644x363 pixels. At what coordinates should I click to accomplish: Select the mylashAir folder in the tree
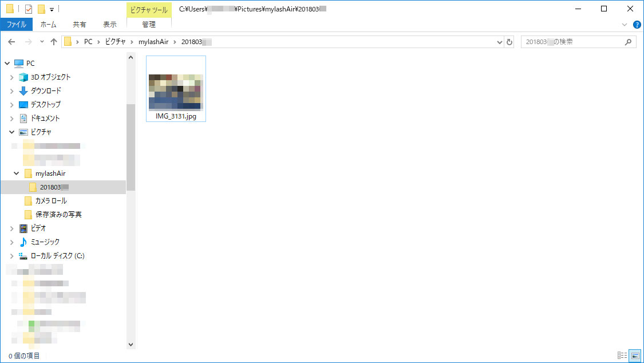50,173
